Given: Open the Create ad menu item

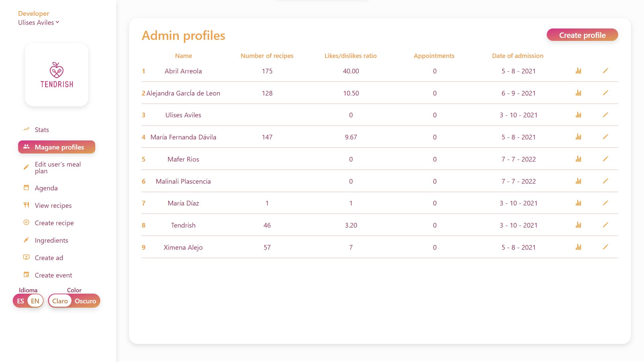Looking at the screenshot, I should pos(49,258).
